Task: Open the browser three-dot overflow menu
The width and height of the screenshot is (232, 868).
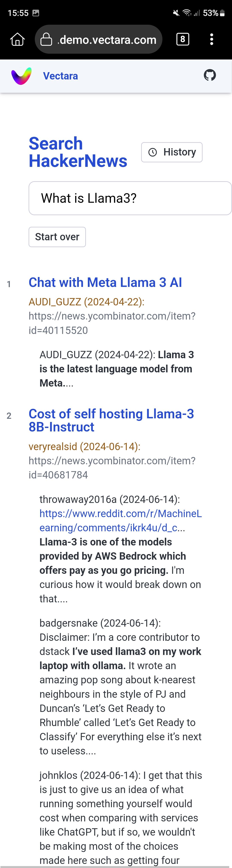Action: click(212, 40)
